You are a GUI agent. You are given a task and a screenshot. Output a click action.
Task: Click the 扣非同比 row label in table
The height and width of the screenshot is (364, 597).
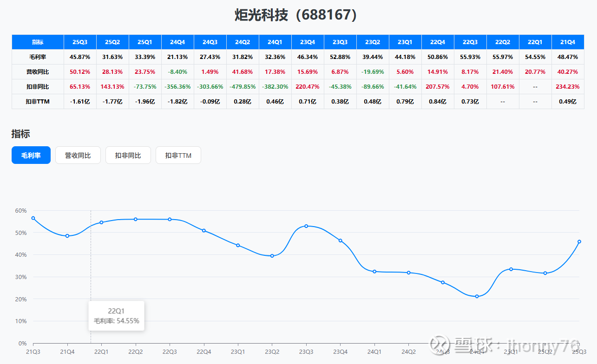(38, 87)
